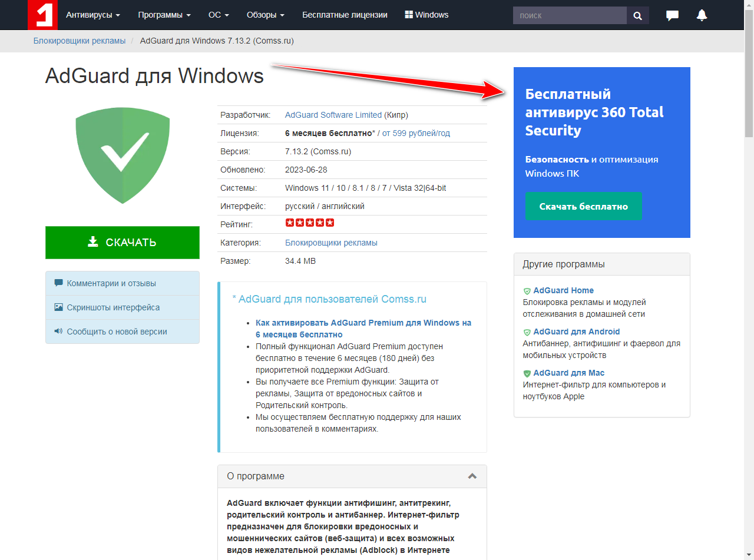The height and width of the screenshot is (560, 754).
Task: Open Комментарии и отзывы
Action: [x=123, y=283]
